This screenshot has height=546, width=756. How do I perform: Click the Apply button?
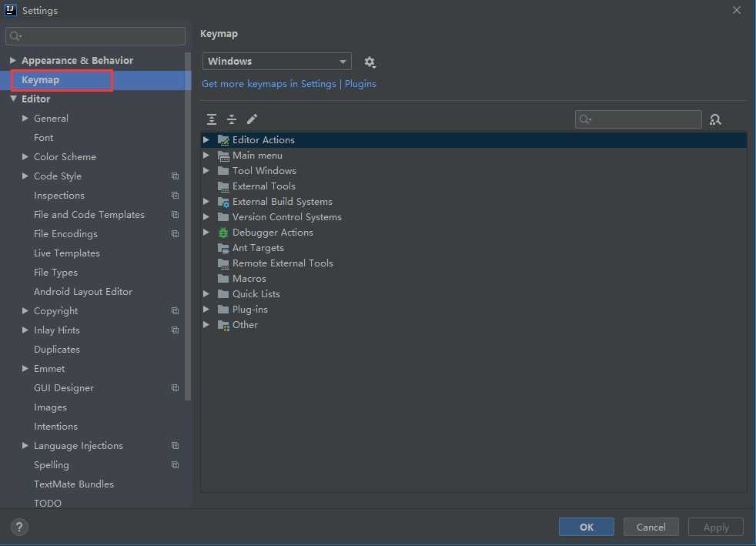715,527
